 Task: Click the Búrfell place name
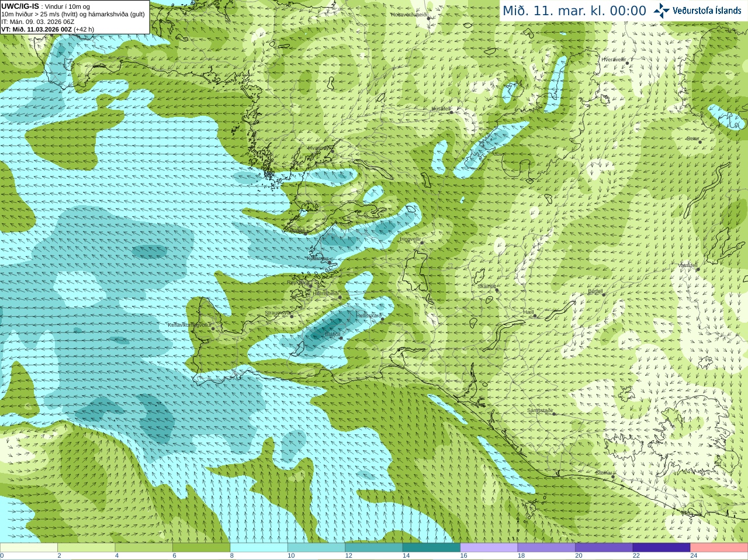[x=595, y=291]
